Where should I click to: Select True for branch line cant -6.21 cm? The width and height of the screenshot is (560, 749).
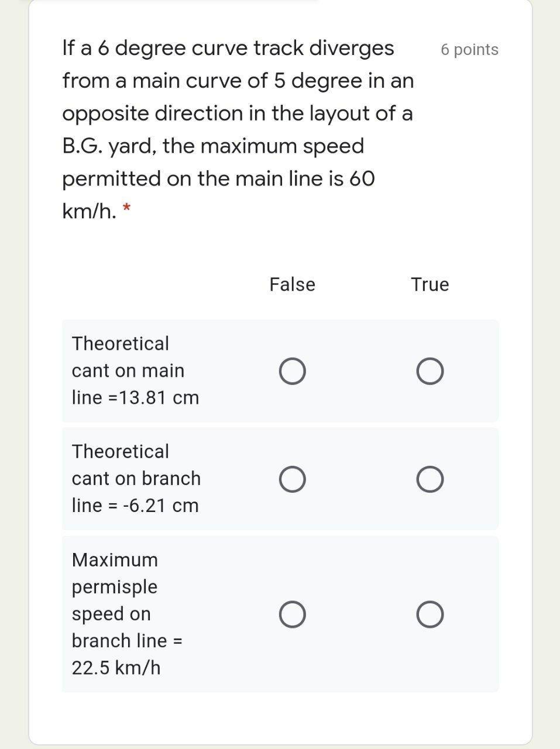[x=430, y=479]
